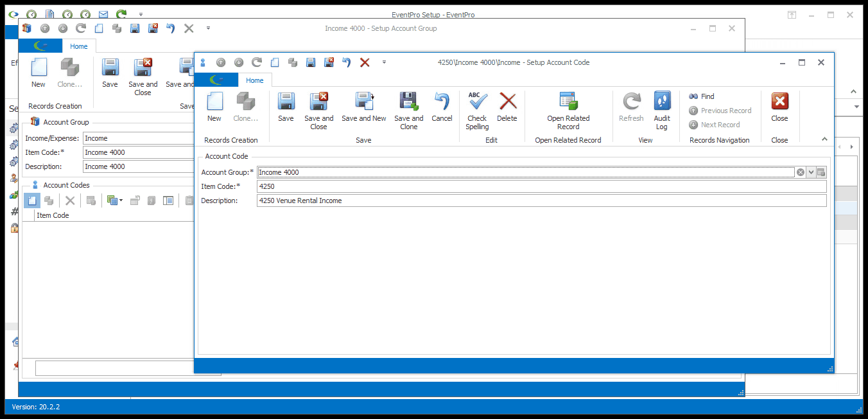Click save-and-close icon in Account Code title bar
Screen dimensions: 868x419
click(x=329, y=62)
